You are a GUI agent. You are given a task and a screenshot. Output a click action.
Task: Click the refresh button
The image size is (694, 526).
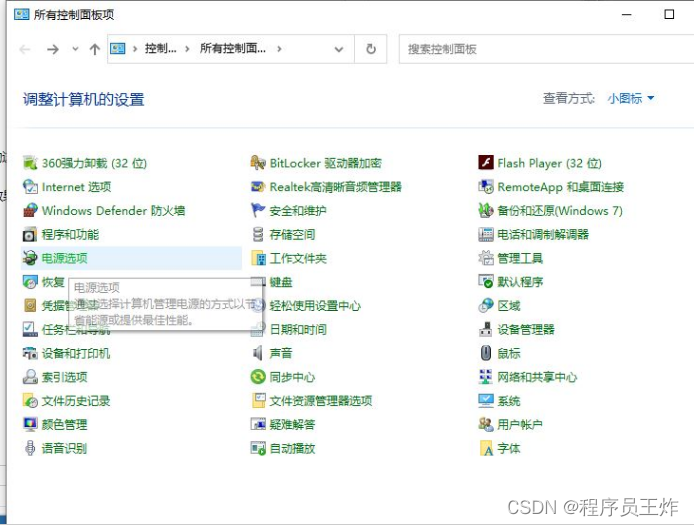pos(371,49)
